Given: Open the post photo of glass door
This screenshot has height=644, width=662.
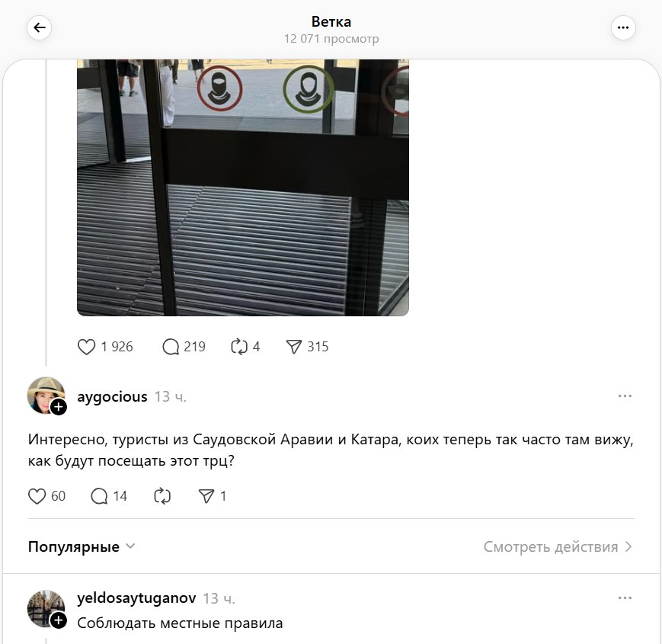Looking at the screenshot, I should (243, 187).
